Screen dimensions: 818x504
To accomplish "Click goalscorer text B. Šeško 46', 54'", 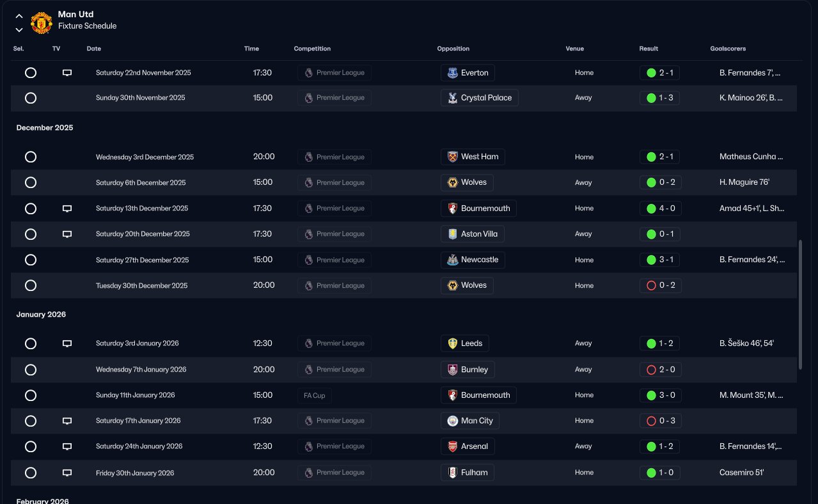I will pyautogui.click(x=747, y=343).
